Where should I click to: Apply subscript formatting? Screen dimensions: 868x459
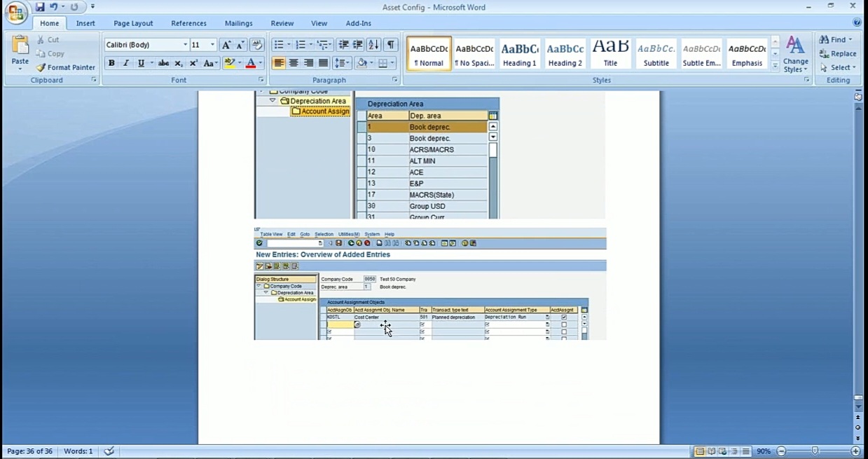179,63
